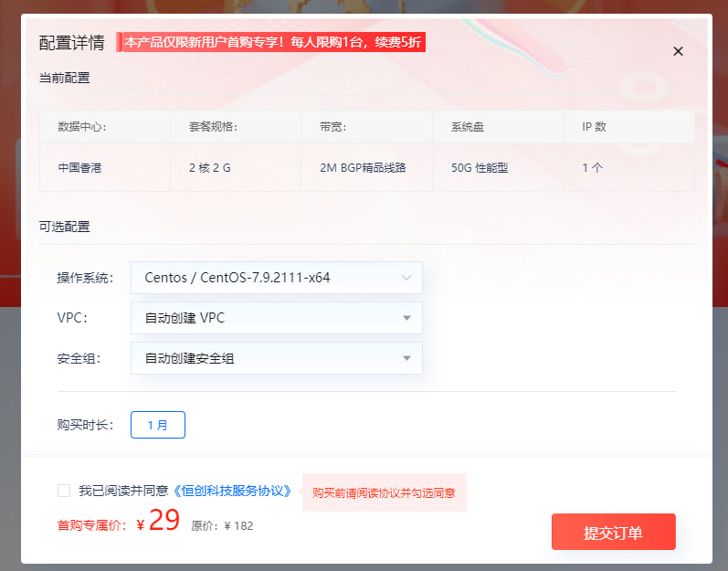This screenshot has width=728, height=571.
Task: Open the 《恒创科技服务协议》 link
Action: [x=232, y=491]
